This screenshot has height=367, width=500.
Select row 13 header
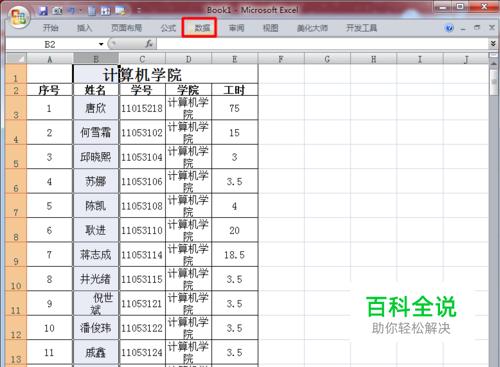16,352
